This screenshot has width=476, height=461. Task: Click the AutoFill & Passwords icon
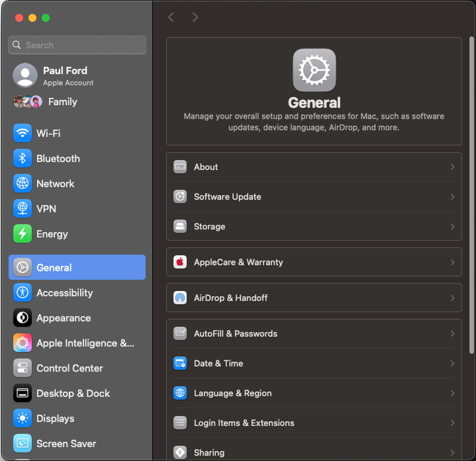[x=180, y=333]
